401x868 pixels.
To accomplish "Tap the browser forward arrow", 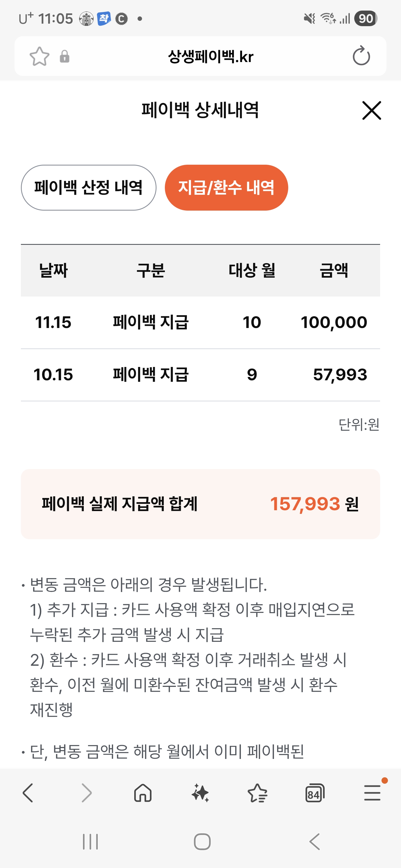I will [86, 793].
